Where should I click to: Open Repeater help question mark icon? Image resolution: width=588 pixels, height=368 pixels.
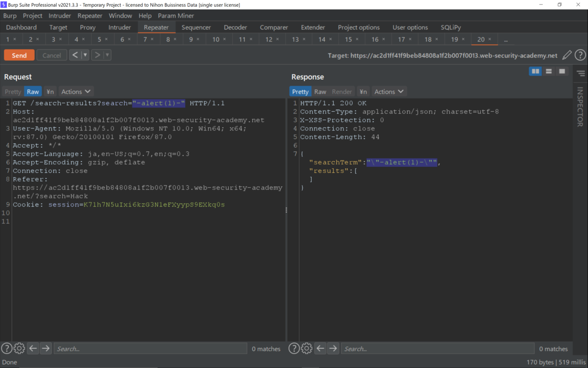click(580, 55)
